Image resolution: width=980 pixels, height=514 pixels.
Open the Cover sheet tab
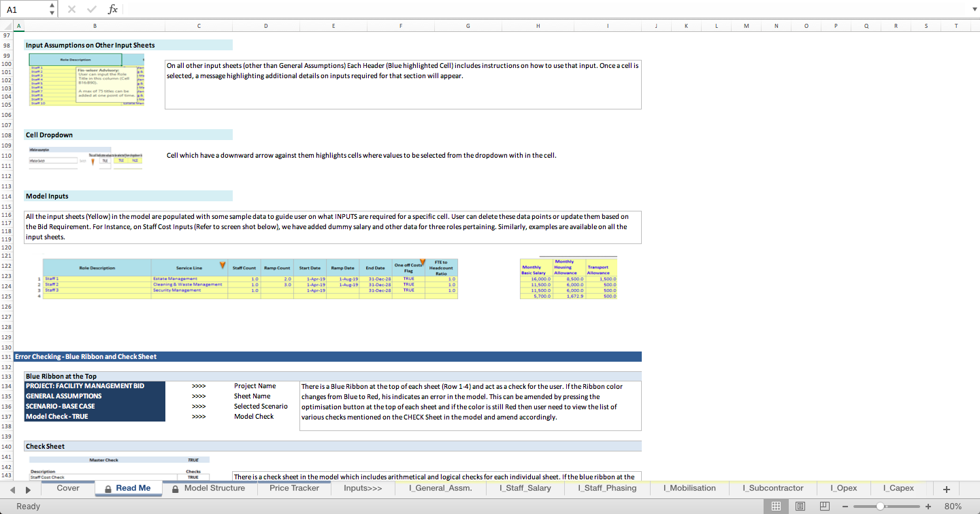68,488
